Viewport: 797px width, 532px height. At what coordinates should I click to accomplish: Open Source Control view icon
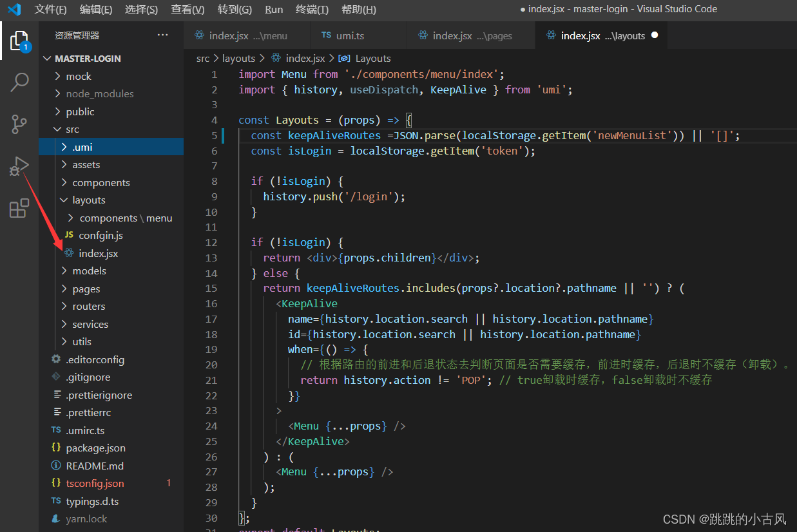pos(19,124)
